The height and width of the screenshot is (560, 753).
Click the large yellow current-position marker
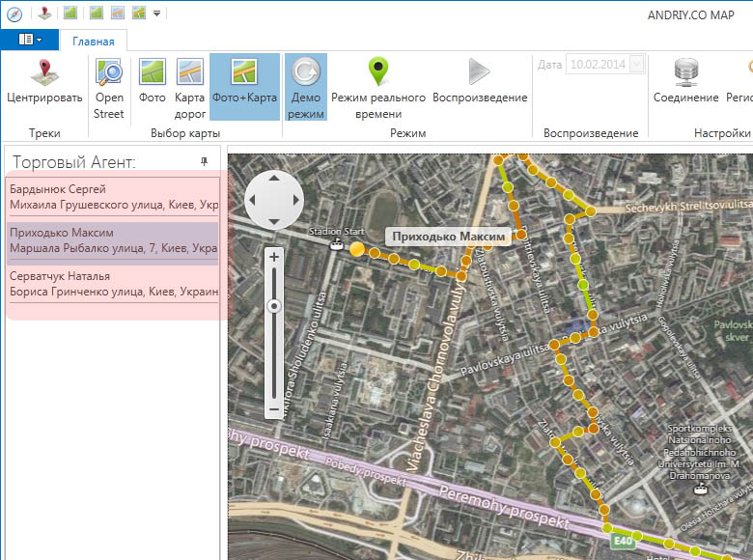pyautogui.click(x=357, y=249)
